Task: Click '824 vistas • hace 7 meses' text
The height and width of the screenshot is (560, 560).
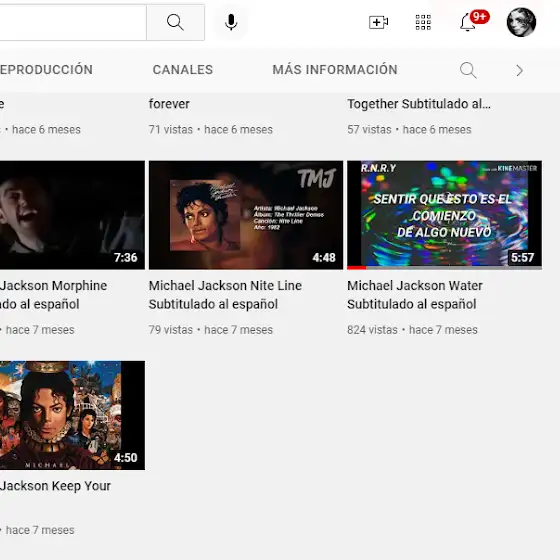Action: (x=412, y=330)
